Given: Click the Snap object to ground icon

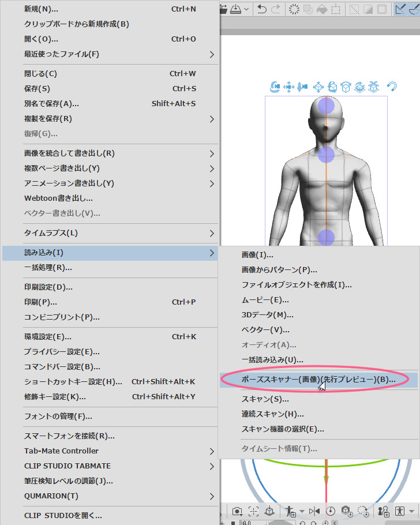Looking at the screenshot, I should [373, 87].
